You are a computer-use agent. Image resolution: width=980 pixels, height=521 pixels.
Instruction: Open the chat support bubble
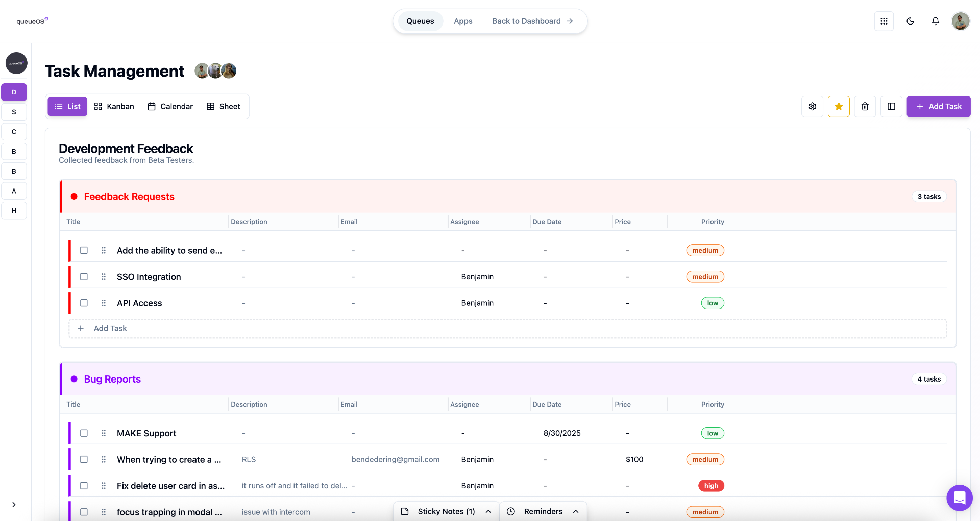[959, 498]
